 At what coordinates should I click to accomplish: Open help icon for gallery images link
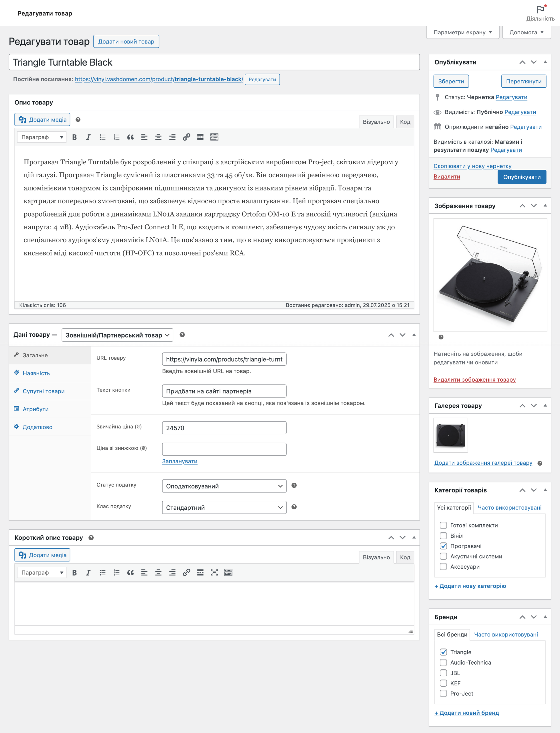pyautogui.click(x=540, y=463)
